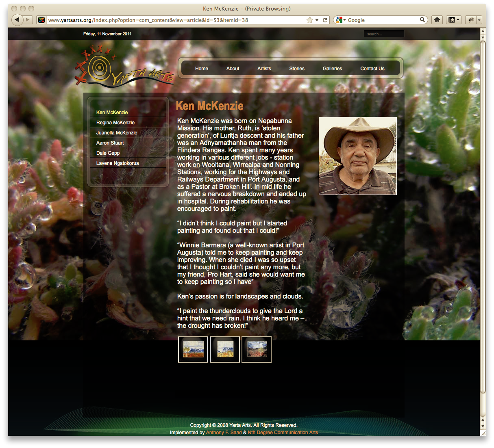
Task: Open the second painting thumbnail
Action: pos(225,349)
